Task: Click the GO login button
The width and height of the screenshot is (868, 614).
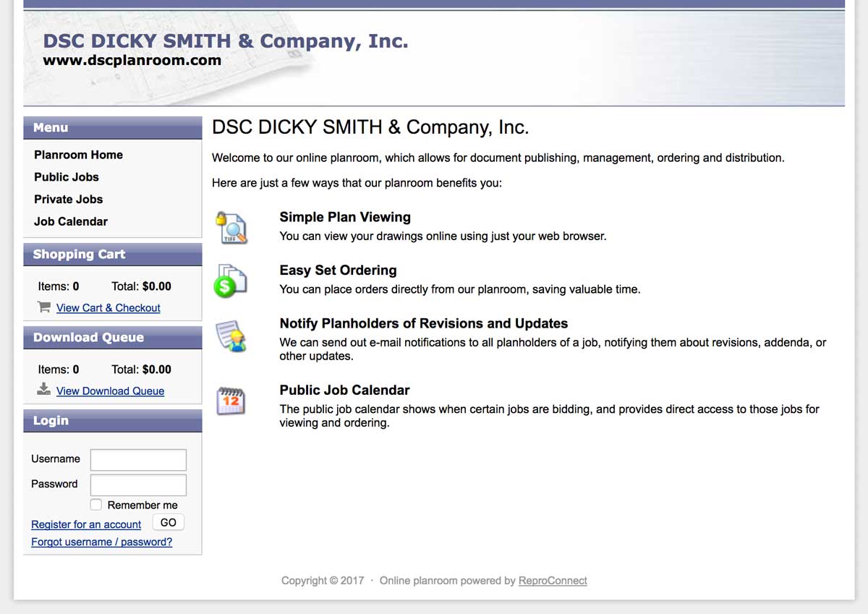Action: (x=169, y=522)
